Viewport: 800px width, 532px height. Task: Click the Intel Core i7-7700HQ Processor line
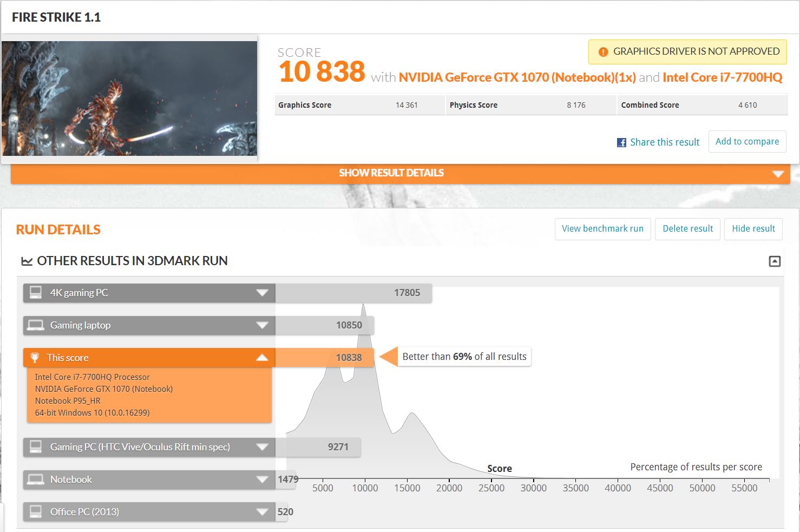coord(92,377)
